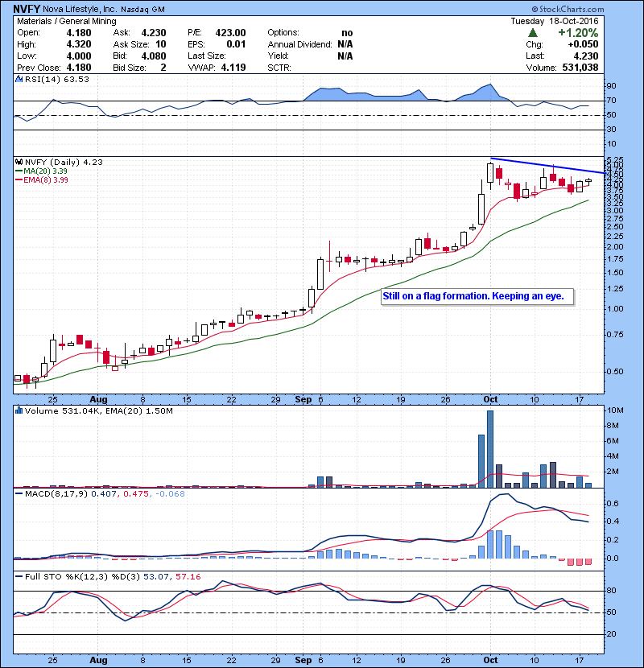This screenshot has width=644, height=668.
Task: Click the P/E value 423.00
Action: click(x=230, y=33)
